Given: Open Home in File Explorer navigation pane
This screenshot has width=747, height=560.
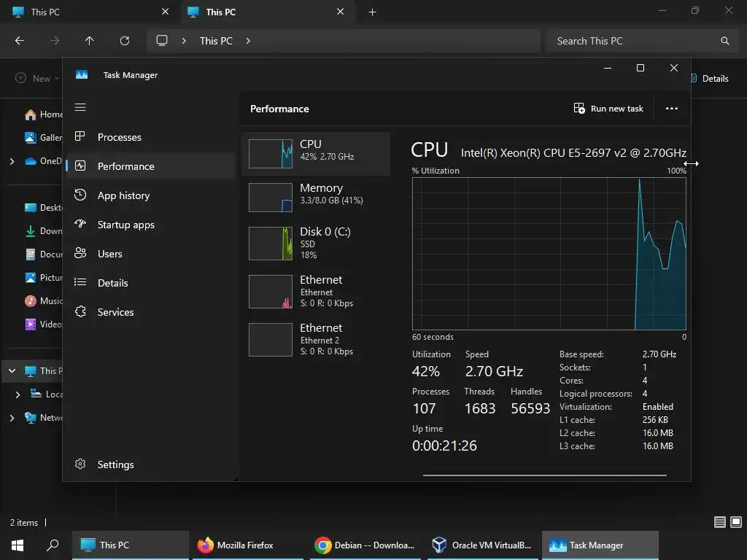Looking at the screenshot, I should pos(43,114).
